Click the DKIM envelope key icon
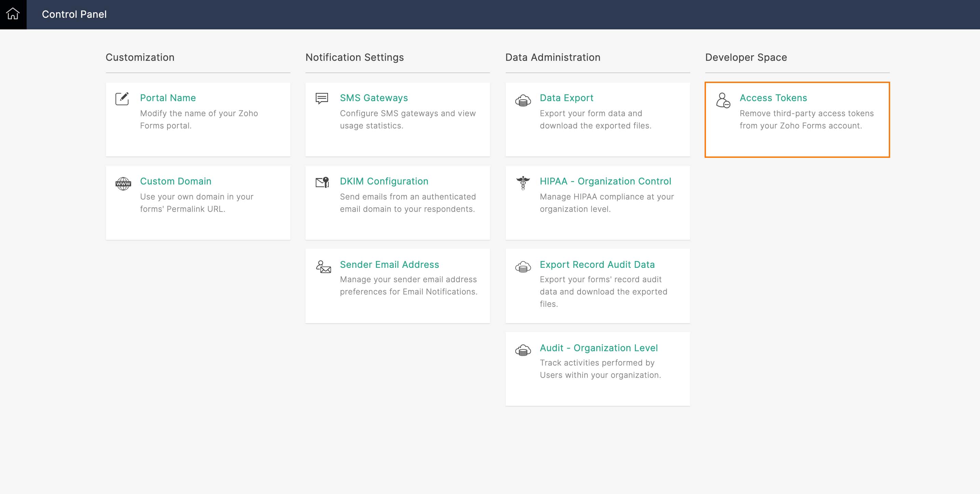This screenshot has width=980, height=494. pos(322,182)
